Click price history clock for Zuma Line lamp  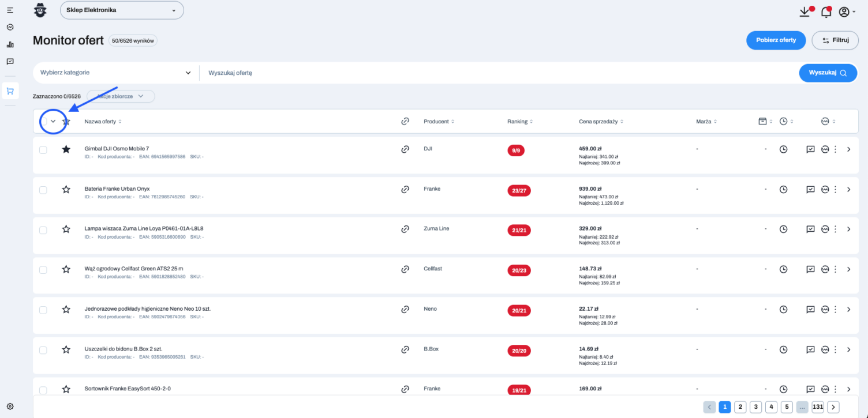[x=783, y=229]
